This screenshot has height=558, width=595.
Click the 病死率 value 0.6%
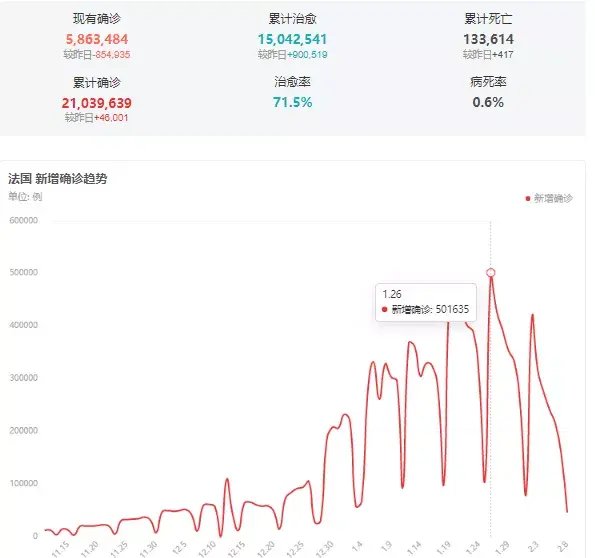tap(488, 102)
